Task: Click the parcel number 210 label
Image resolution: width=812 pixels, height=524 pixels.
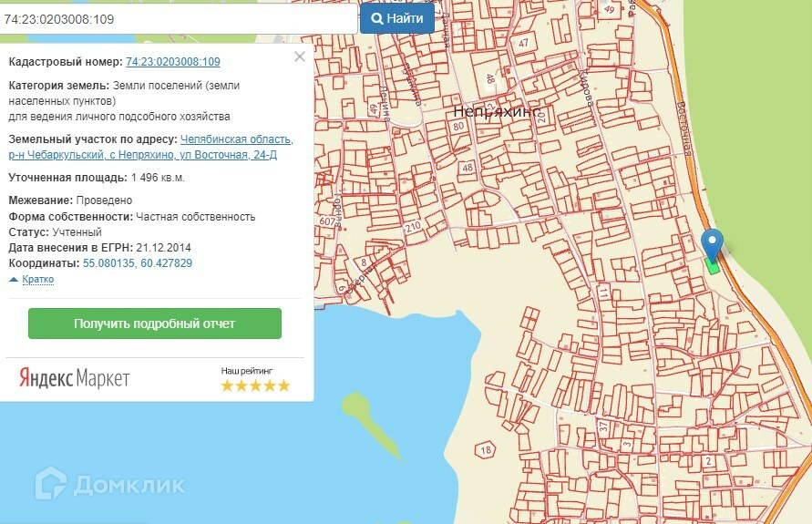Action: pos(413,227)
